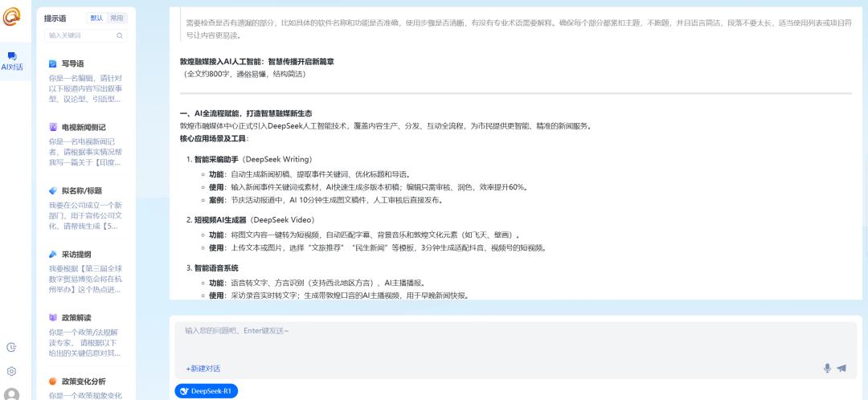868x400 pixels.
Task: Click the 政策解读 prompt icon
Action: click(52, 317)
